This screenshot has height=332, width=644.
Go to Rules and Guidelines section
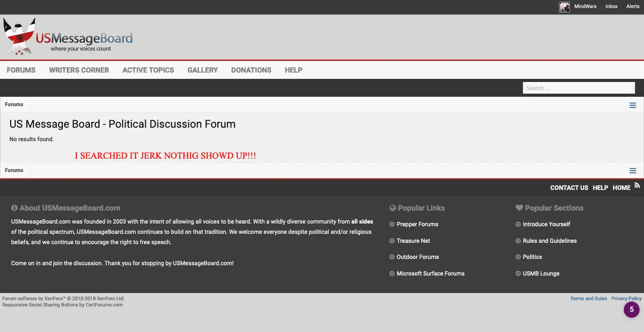point(549,241)
